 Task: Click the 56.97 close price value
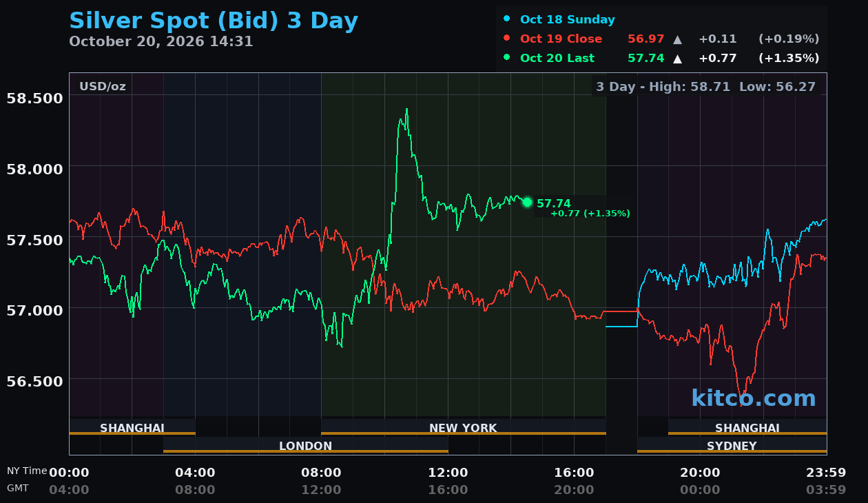[645, 39]
